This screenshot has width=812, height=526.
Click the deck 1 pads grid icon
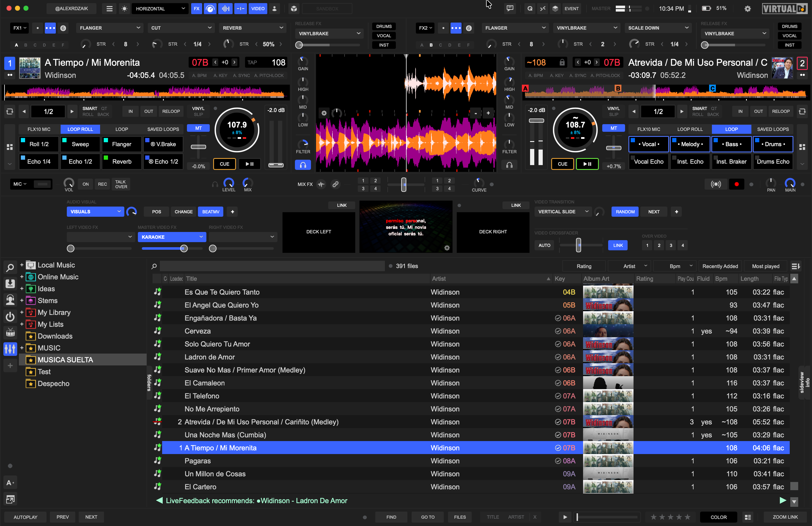pos(10,147)
